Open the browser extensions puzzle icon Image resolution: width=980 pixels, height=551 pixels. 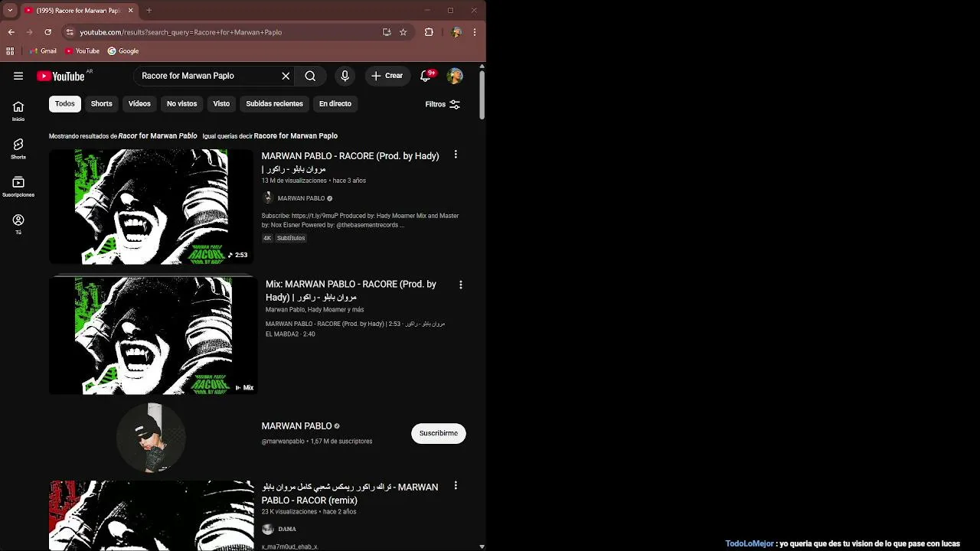[x=429, y=32]
